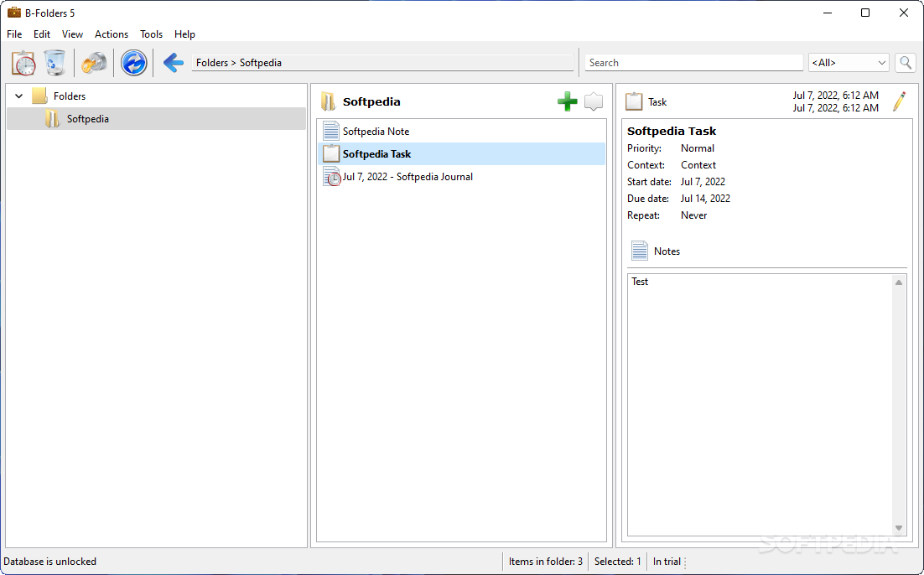Screen dimensions: 924x575
Task: Click the Softpedia folder header title
Action: (371, 101)
